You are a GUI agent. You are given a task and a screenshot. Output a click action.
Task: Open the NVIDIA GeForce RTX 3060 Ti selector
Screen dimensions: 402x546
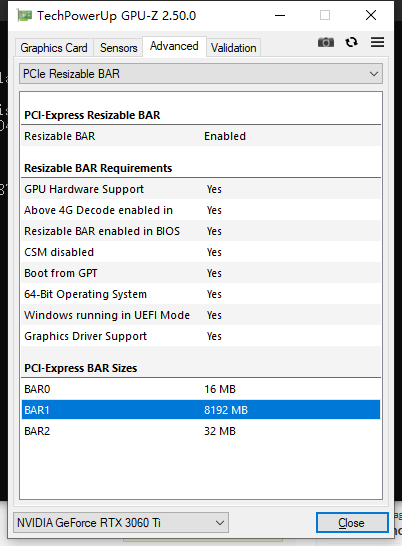pyautogui.click(x=121, y=523)
